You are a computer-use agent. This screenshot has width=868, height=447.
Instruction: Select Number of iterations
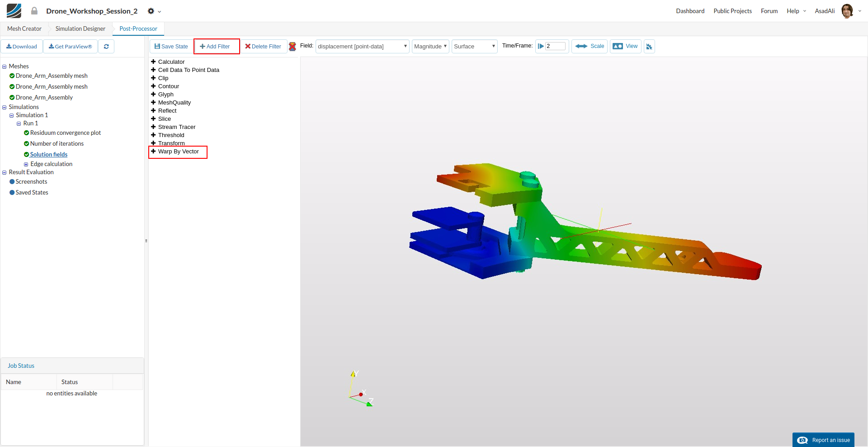tap(57, 144)
